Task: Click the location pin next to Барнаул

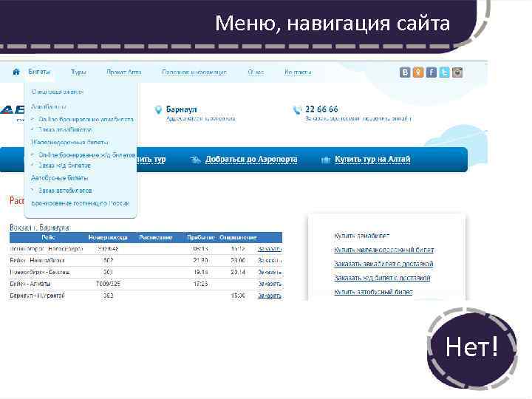Action: click(158, 110)
